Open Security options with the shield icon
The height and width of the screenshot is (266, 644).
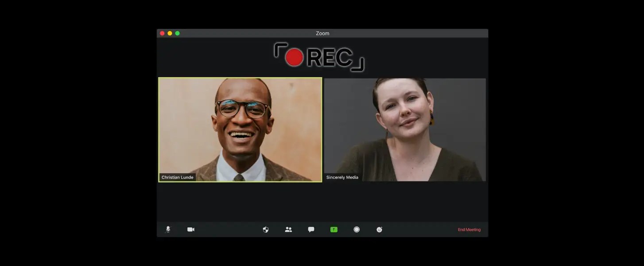(265, 229)
